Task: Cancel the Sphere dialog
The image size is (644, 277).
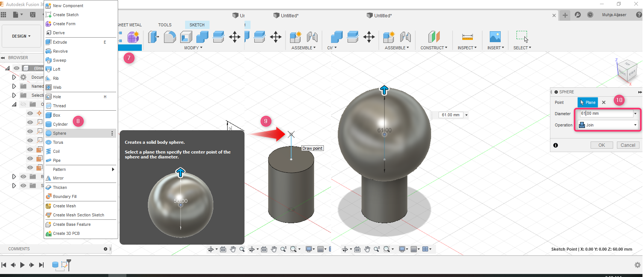Action: [628, 145]
